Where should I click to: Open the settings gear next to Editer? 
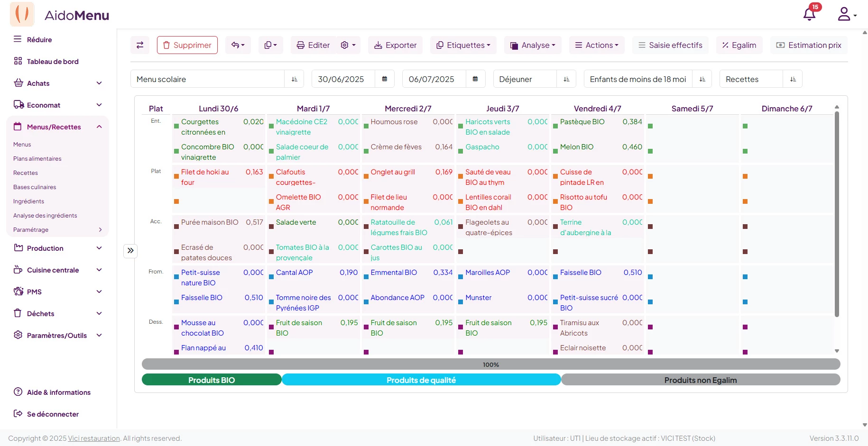348,45
